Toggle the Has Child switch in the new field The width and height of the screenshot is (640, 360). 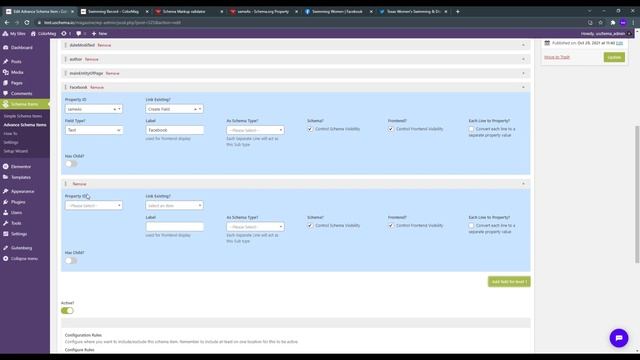(x=71, y=260)
